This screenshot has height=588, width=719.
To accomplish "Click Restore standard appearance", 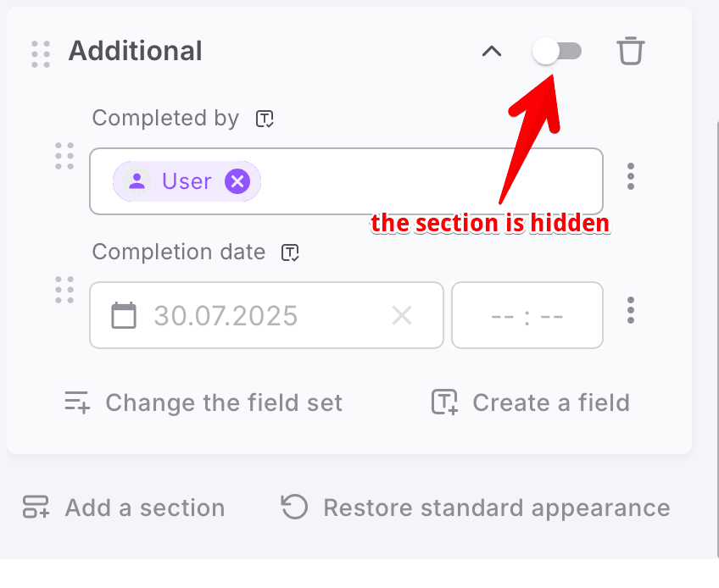I will pos(476,508).
